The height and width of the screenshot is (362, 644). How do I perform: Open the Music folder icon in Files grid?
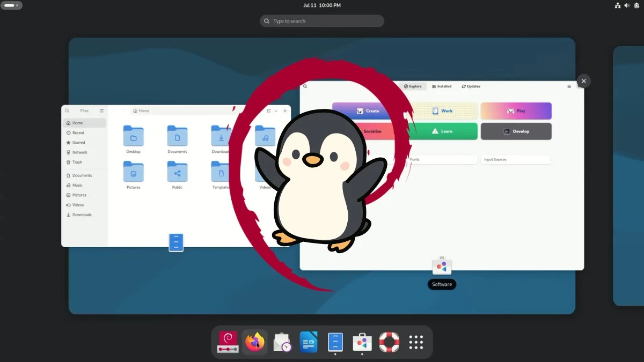click(265, 136)
